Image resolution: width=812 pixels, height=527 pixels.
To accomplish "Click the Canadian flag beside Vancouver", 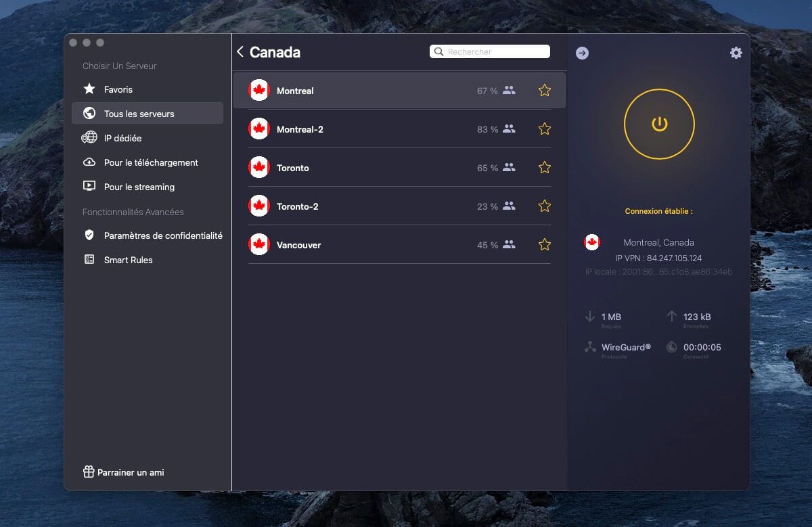I will pos(259,244).
